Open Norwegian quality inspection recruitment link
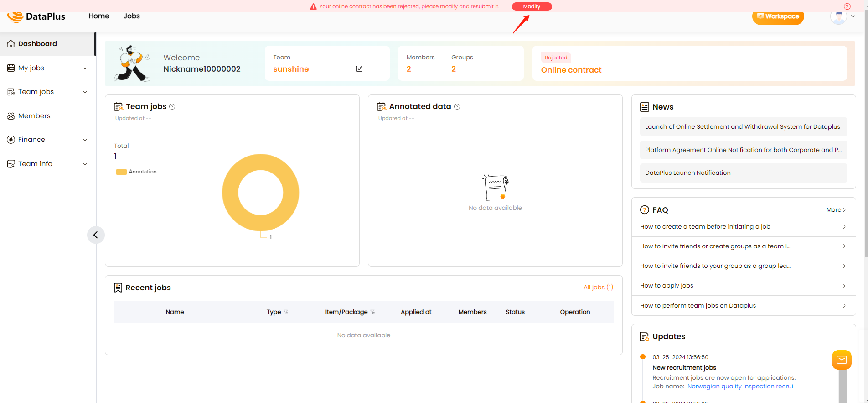This screenshot has width=868, height=403. point(740,387)
